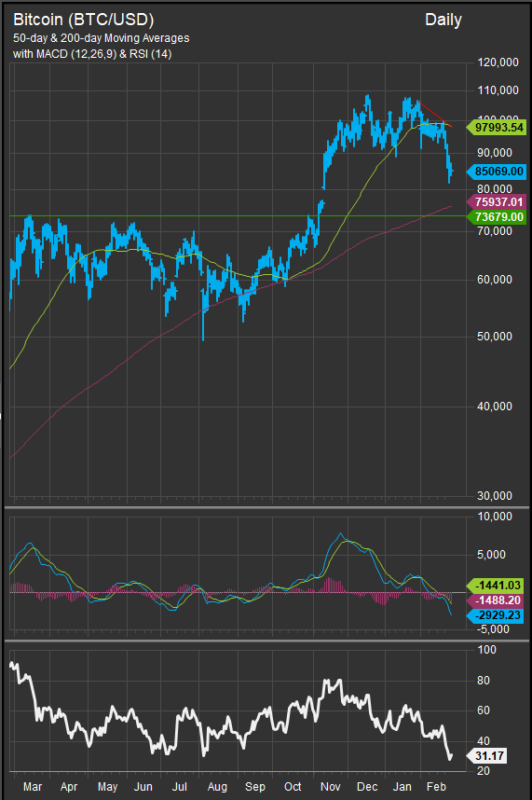Click the 60,000 price axis label

(x=495, y=280)
